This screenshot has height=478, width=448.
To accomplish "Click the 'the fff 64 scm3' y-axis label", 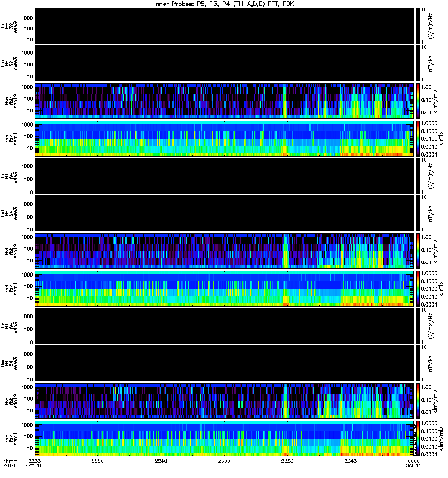I will [10, 363].
